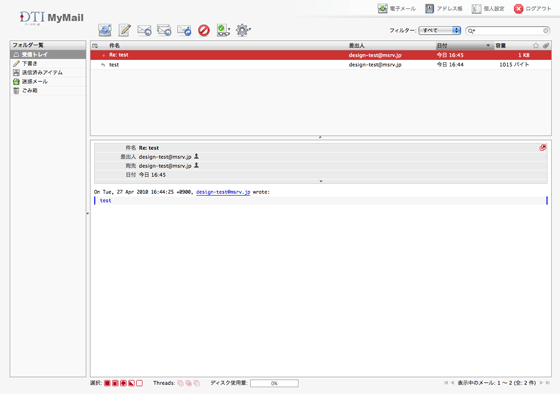Delete the message with red prohibition icon
Viewport: 560px width, 394px height.
[204, 30]
